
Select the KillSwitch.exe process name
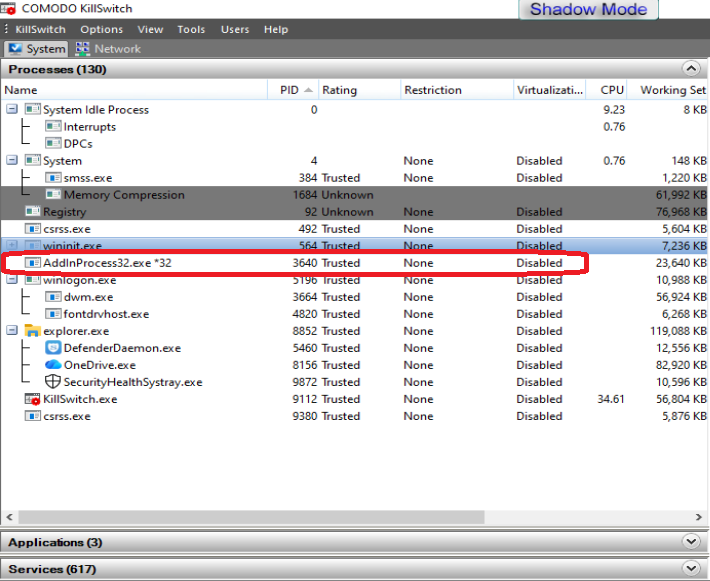(x=80, y=399)
